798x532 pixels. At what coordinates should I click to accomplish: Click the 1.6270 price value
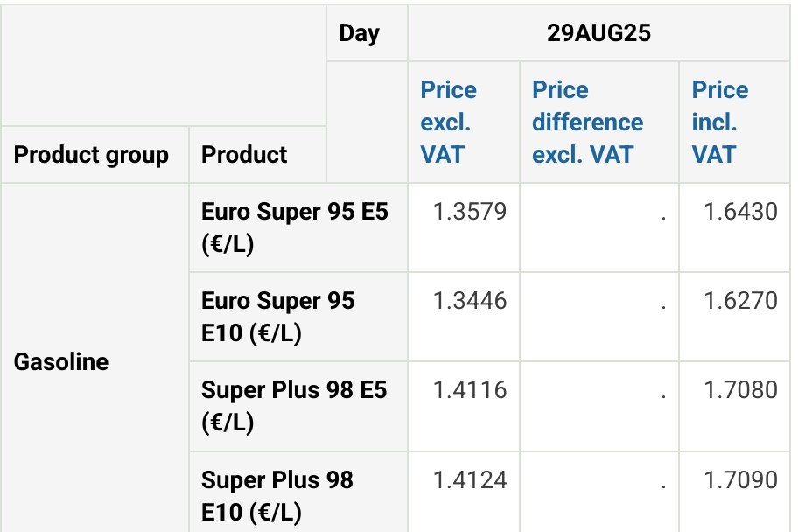tap(740, 301)
